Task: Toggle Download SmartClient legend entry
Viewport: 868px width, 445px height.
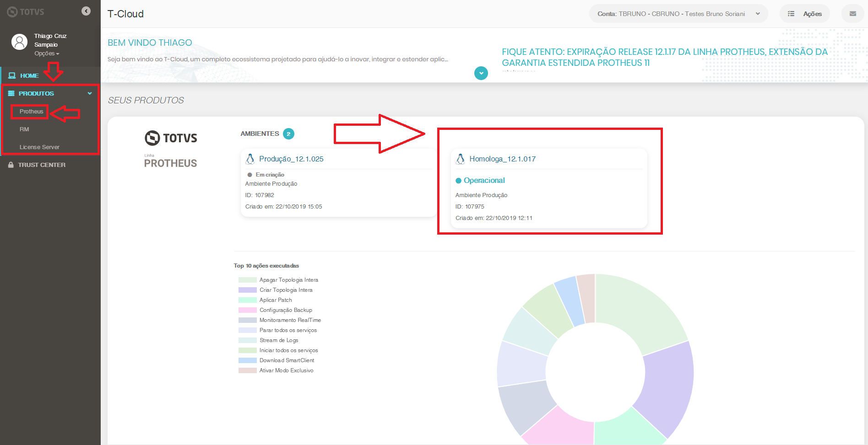Action: 276,360
